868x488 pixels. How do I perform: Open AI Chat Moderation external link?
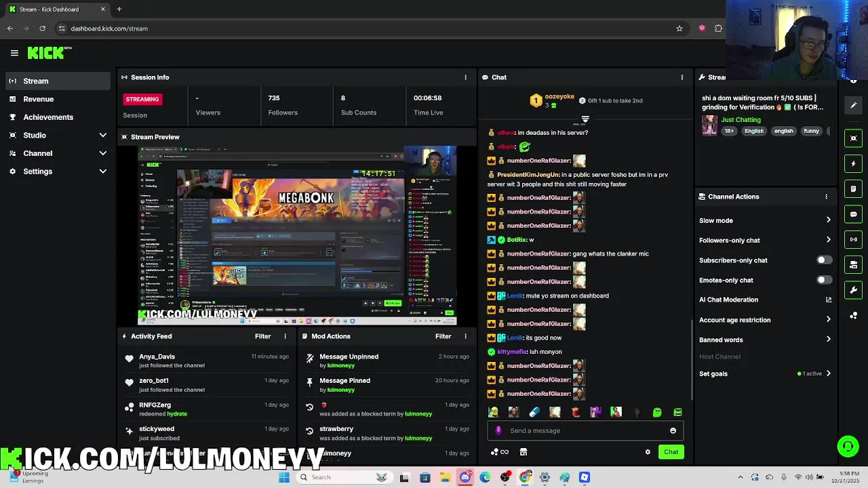[x=828, y=300]
